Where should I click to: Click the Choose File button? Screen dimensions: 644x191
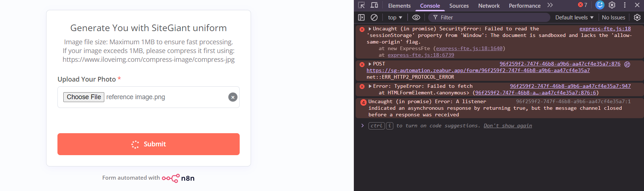point(84,97)
